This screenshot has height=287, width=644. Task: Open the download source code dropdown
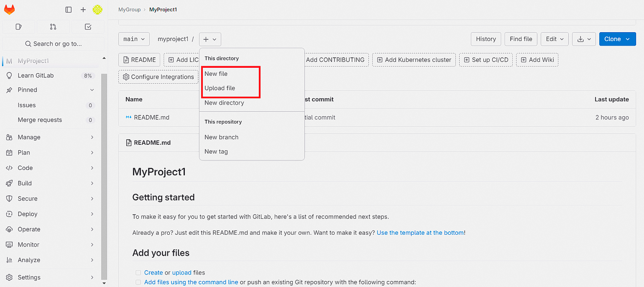coord(584,39)
